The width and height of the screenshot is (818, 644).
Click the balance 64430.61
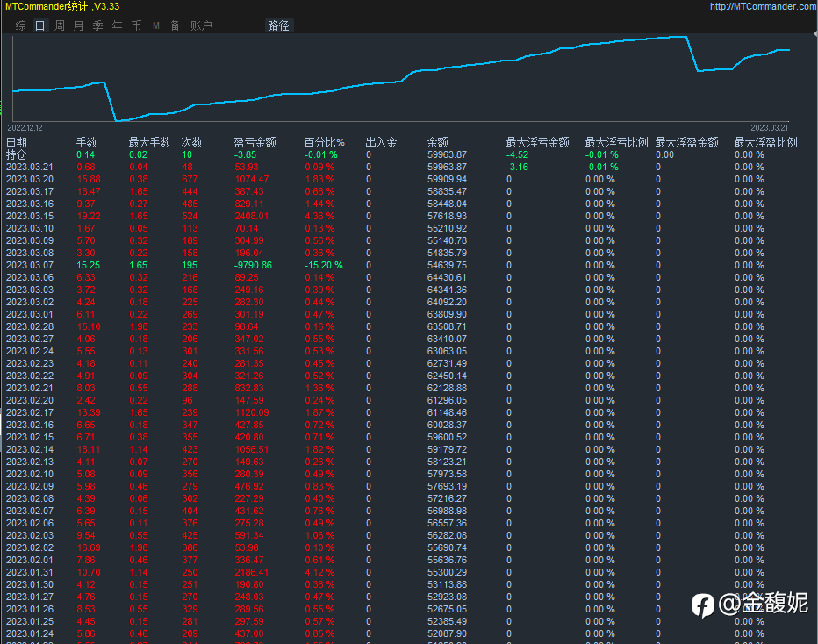pos(447,278)
